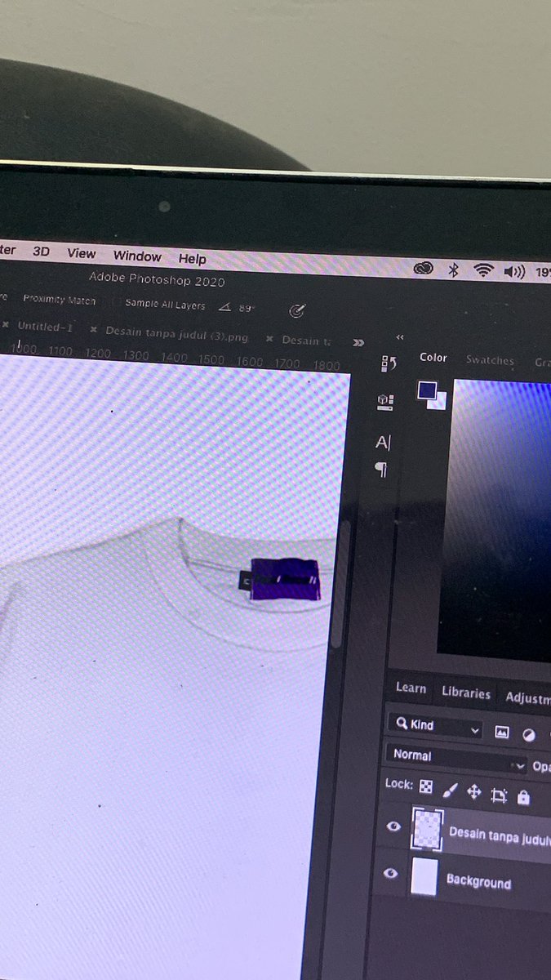This screenshot has height=980, width=551.
Task: Click the Creative Cloud menu bar icon
Action: pyautogui.click(x=423, y=268)
